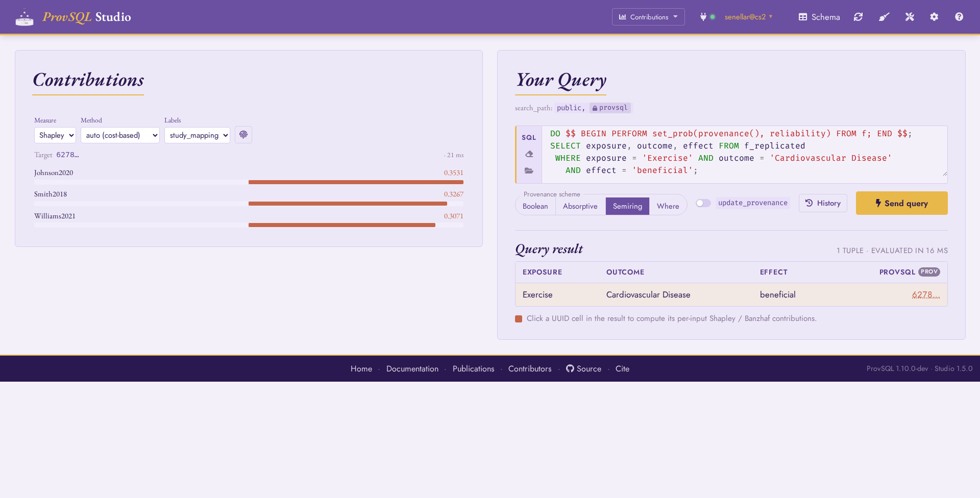Viewport: 980px width, 498px height.
Task: Click the PROV badge in table header
Action: click(x=929, y=272)
